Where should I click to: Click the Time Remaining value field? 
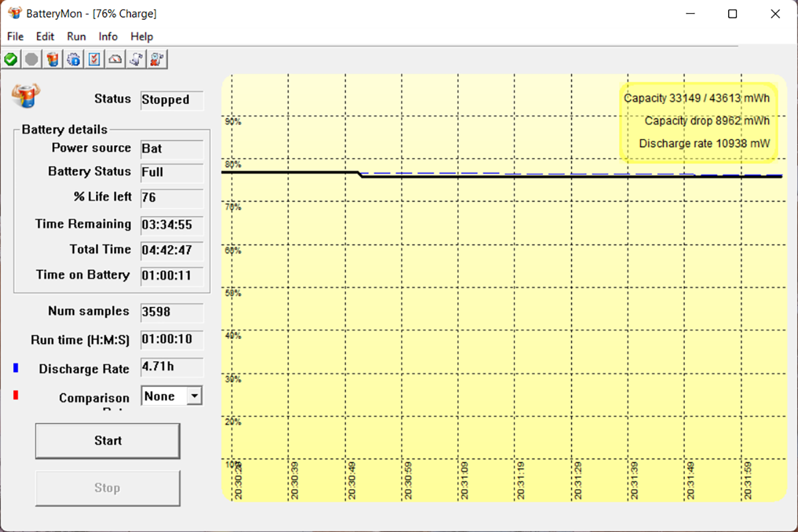click(171, 225)
